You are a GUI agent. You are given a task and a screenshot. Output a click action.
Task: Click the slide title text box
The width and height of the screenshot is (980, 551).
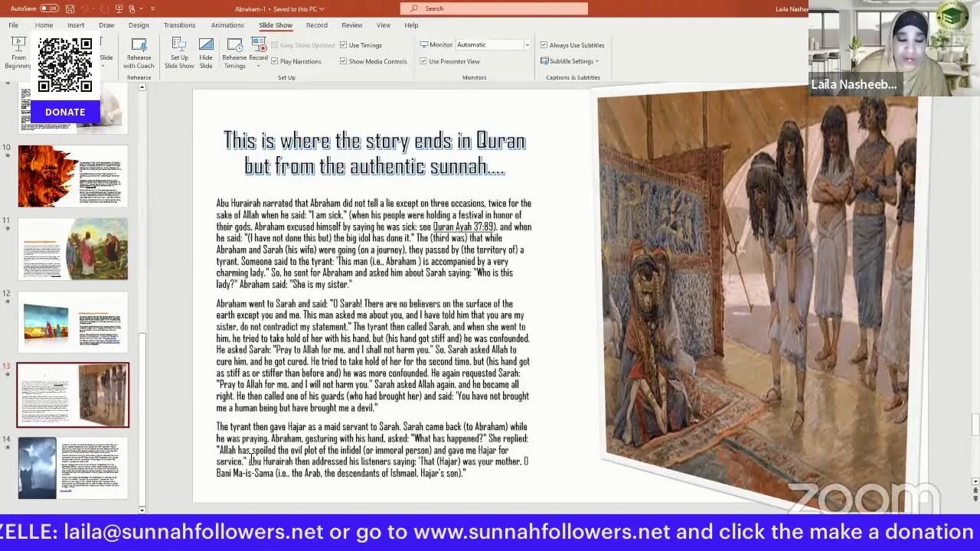(374, 153)
